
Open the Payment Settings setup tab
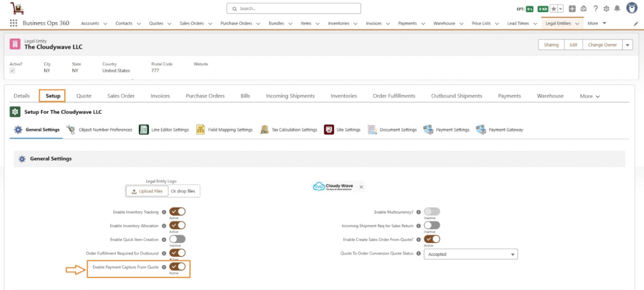pos(447,130)
